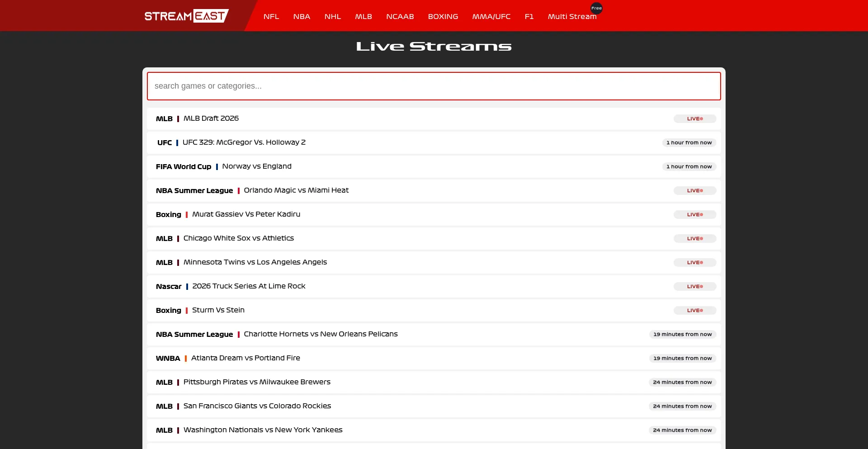Open Washington Nationals vs New York Yankees

point(434,430)
